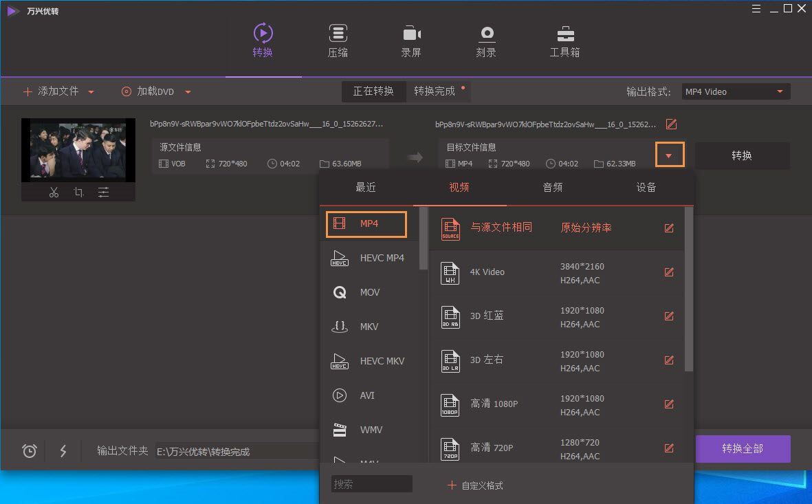This screenshot has width=812, height=504.
Task: Edit the 4K Video preset with its pencil icon
Action: [x=668, y=272]
